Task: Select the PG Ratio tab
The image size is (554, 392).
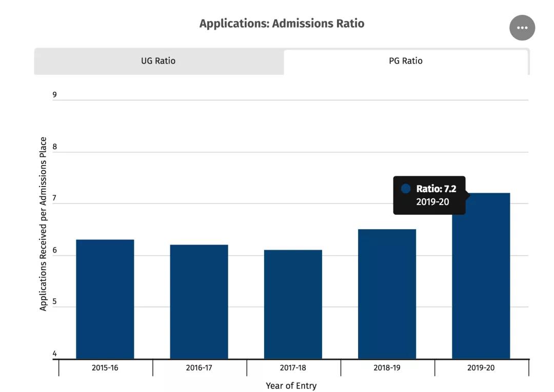Action: (405, 61)
